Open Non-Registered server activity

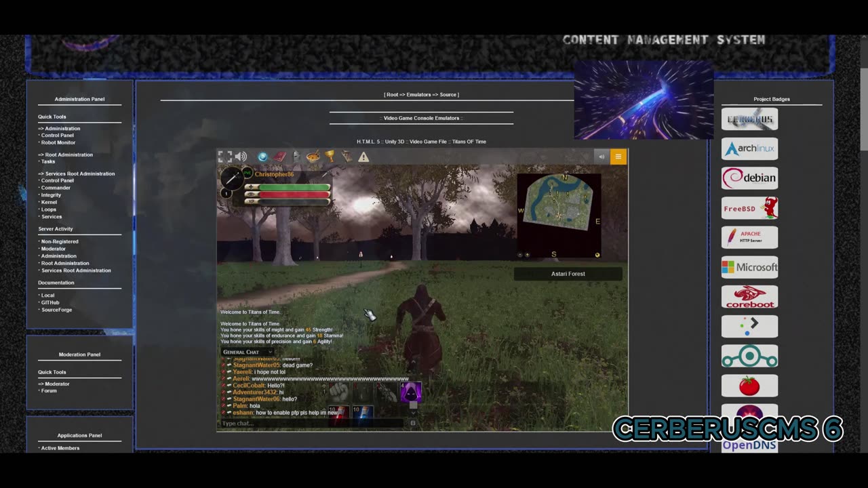(59, 241)
